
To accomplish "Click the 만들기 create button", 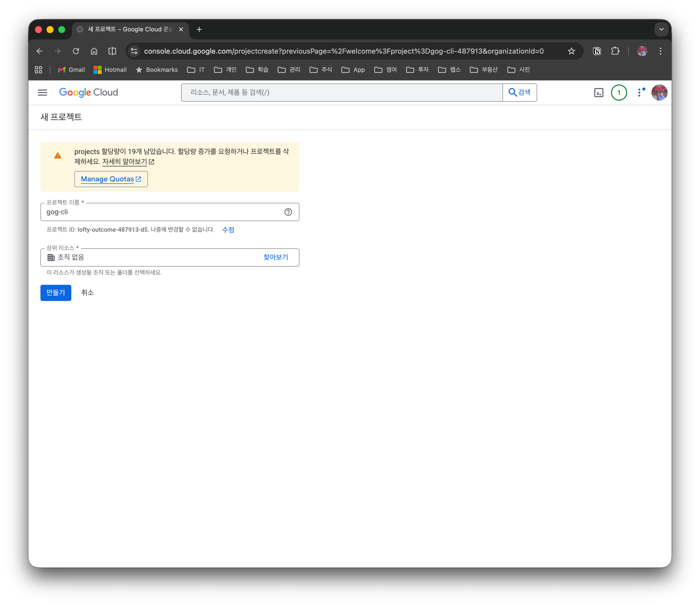I will point(56,293).
